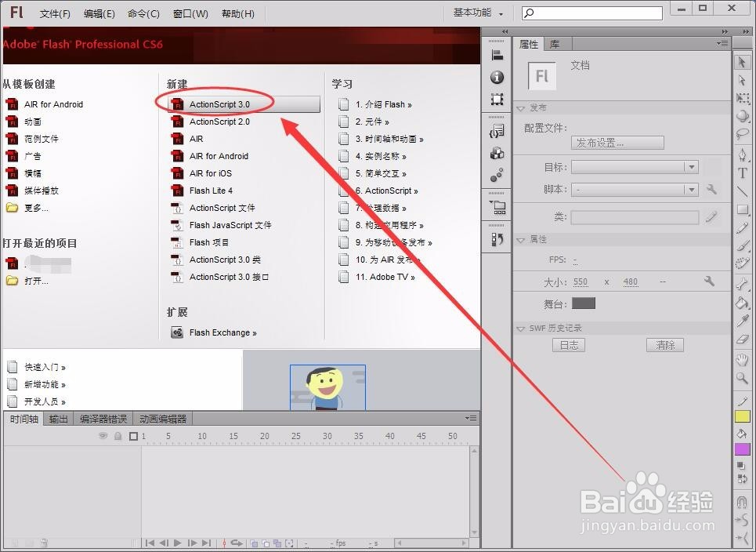The height and width of the screenshot is (552, 756).
Task: Open the 编辑(E) menu
Action: pos(99,13)
